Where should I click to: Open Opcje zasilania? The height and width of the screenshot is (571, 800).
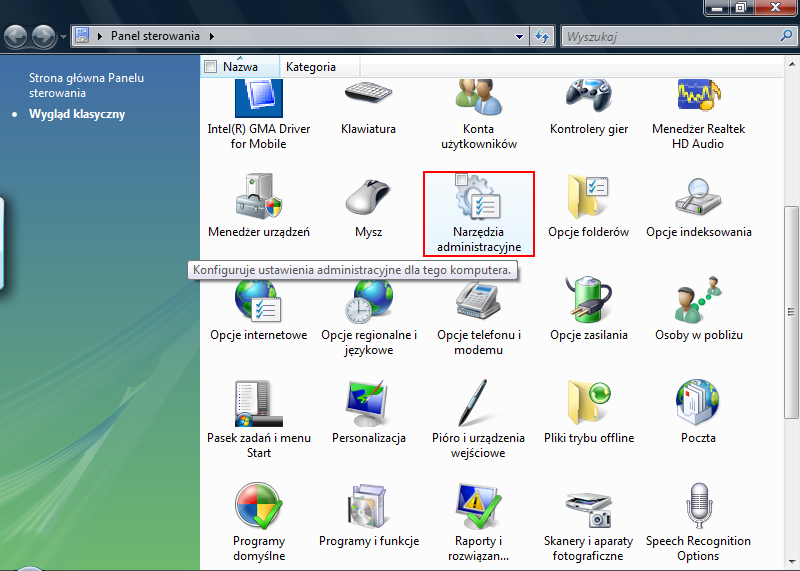[588, 303]
